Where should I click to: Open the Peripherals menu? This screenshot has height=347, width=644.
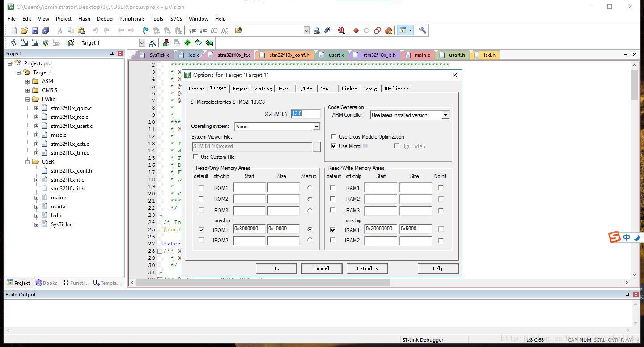pyautogui.click(x=132, y=19)
